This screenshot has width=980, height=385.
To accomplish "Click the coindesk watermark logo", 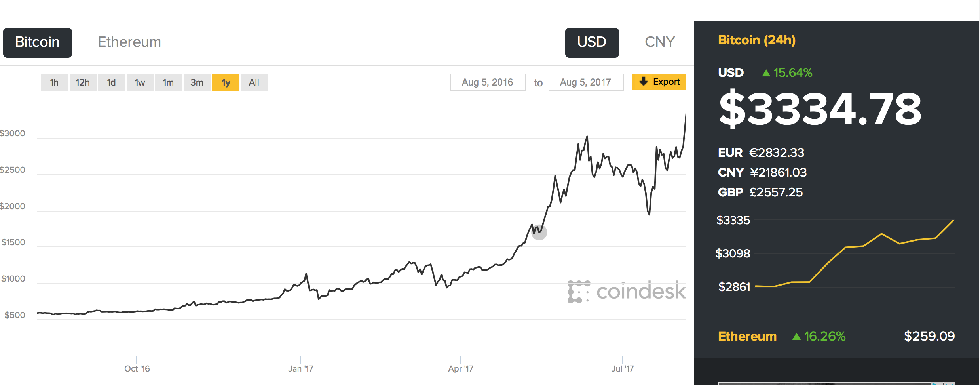I will pyautogui.click(x=627, y=292).
